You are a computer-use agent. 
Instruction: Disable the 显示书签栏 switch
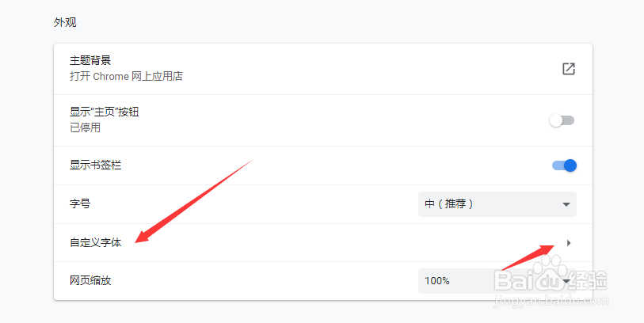[564, 165]
